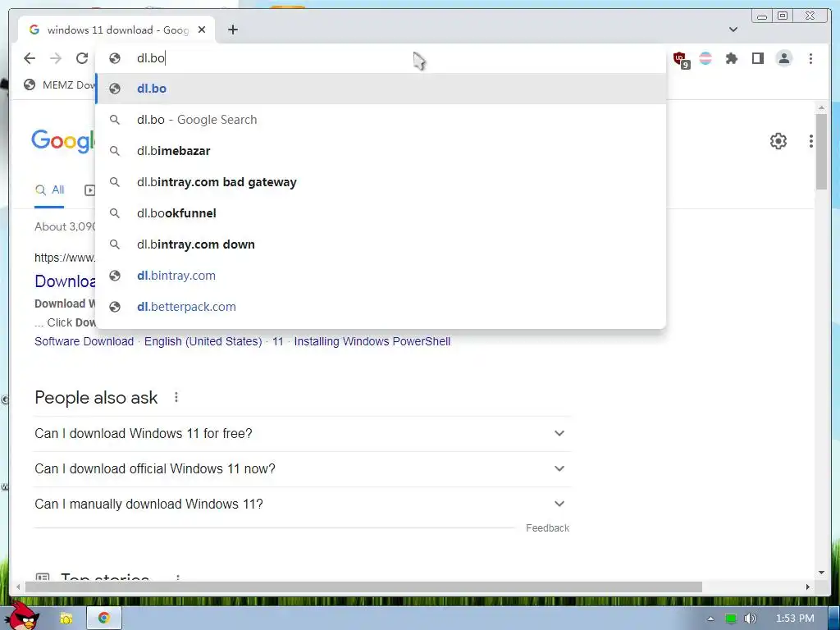
Task: Show hidden system tray icons
Action: click(x=710, y=619)
